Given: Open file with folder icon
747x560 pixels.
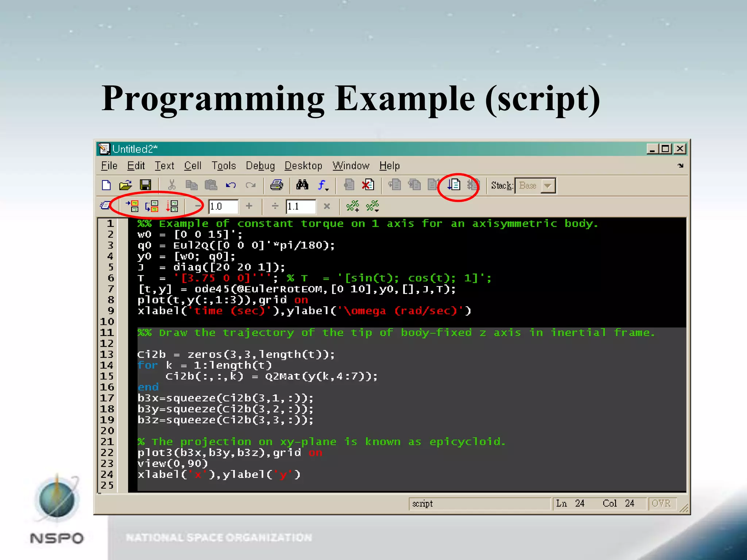Looking at the screenshot, I should (125, 185).
